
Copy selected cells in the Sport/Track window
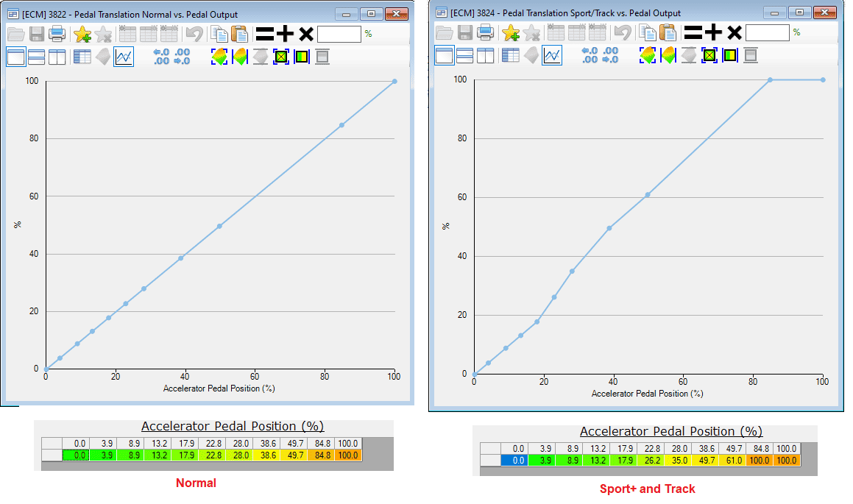click(x=648, y=32)
